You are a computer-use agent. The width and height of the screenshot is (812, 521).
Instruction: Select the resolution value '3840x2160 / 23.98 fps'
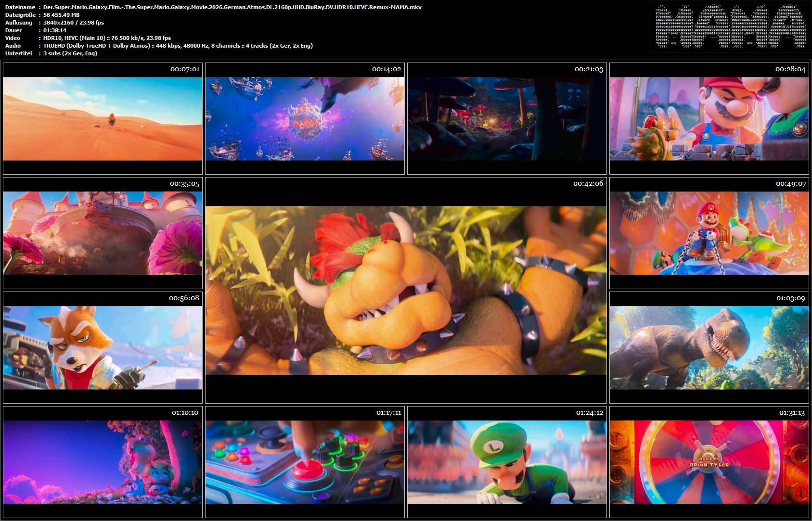tap(74, 23)
